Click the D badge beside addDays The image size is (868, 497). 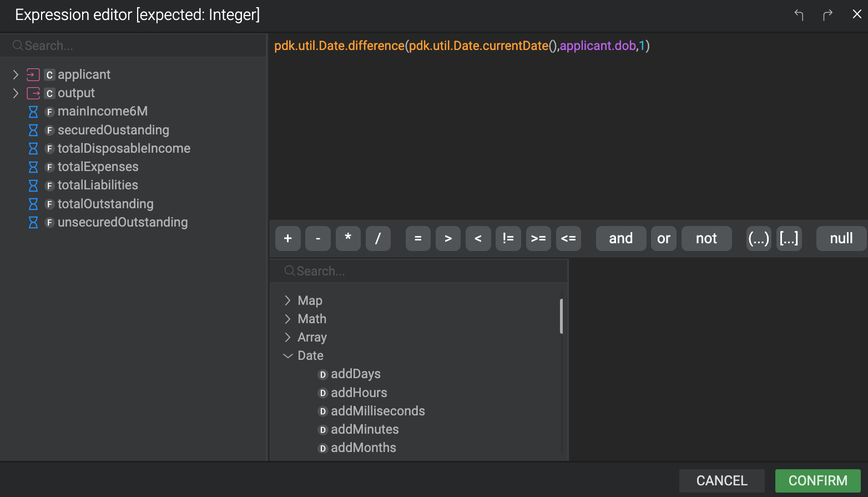[322, 374]
